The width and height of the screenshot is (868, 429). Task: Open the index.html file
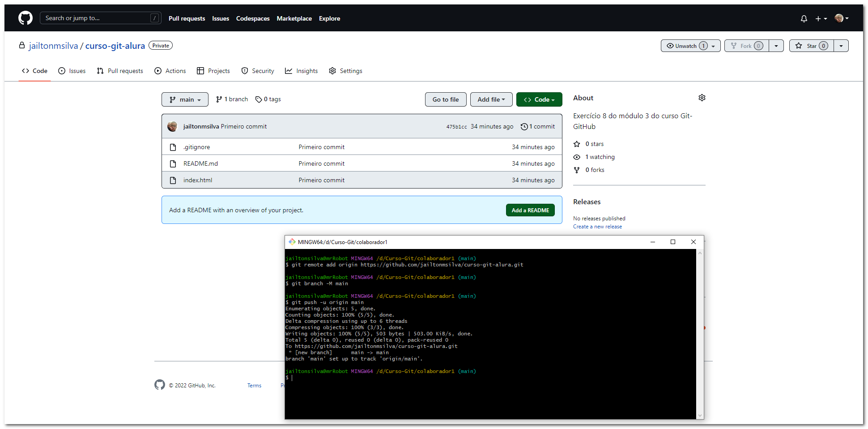(x=198, y=180)
